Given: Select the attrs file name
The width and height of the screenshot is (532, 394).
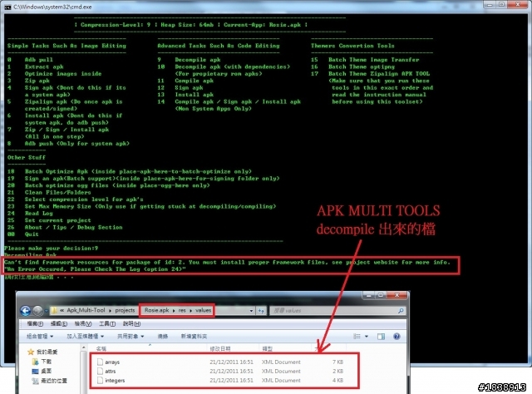Looking at the screenshot, I should click(x=111, y=372).
